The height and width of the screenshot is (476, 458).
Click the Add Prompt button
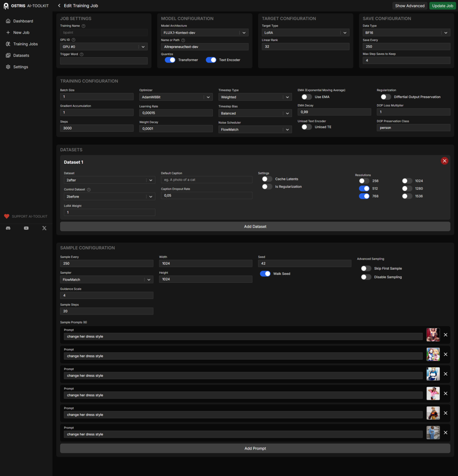click(255, 449)
